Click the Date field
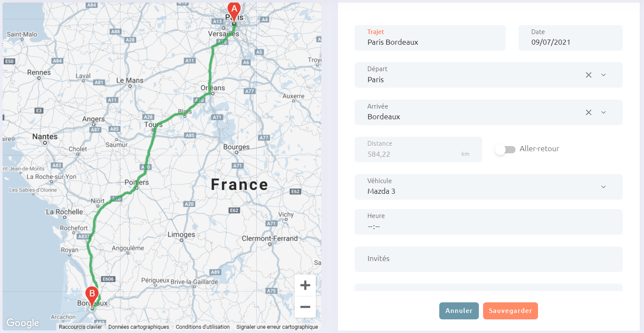This screenshot has width=644, height=333. [x=570, y=42]
